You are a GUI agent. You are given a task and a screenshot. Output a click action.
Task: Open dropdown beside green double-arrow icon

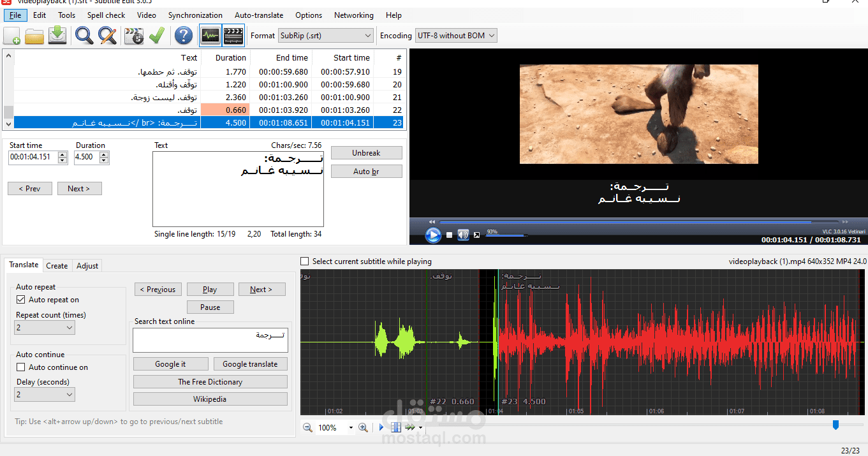click(x=420, y=428)
